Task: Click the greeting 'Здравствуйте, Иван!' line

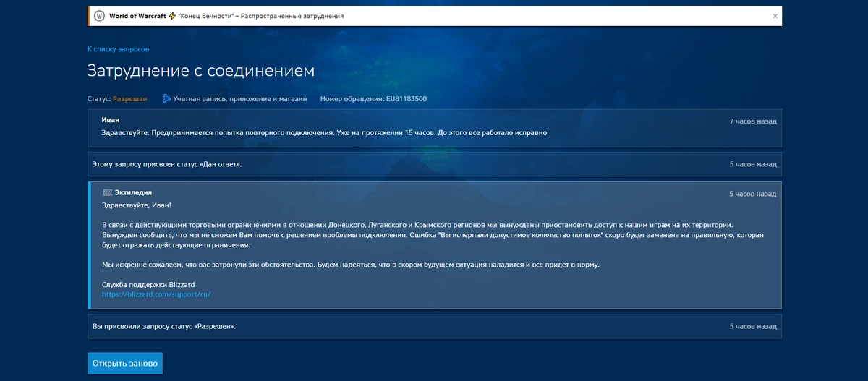Action: [x=137, y=205]
